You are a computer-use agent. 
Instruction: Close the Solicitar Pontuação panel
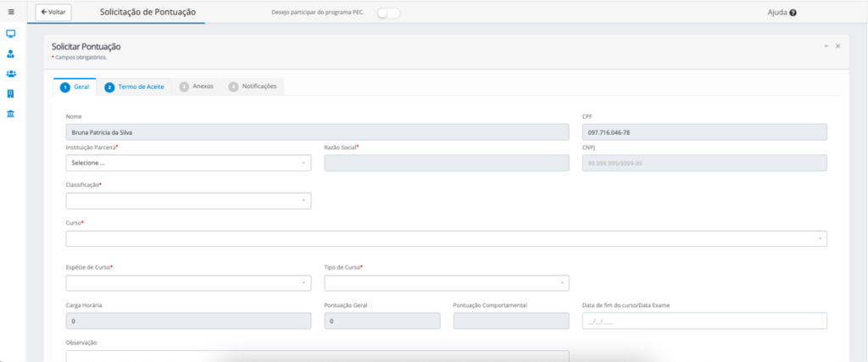(x=837, y=46)
